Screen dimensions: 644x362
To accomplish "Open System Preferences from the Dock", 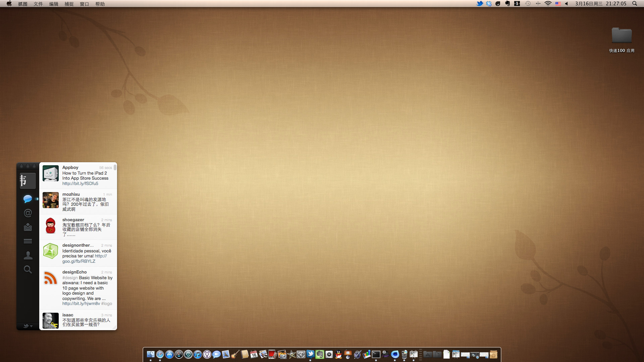I will pos(301,354).
